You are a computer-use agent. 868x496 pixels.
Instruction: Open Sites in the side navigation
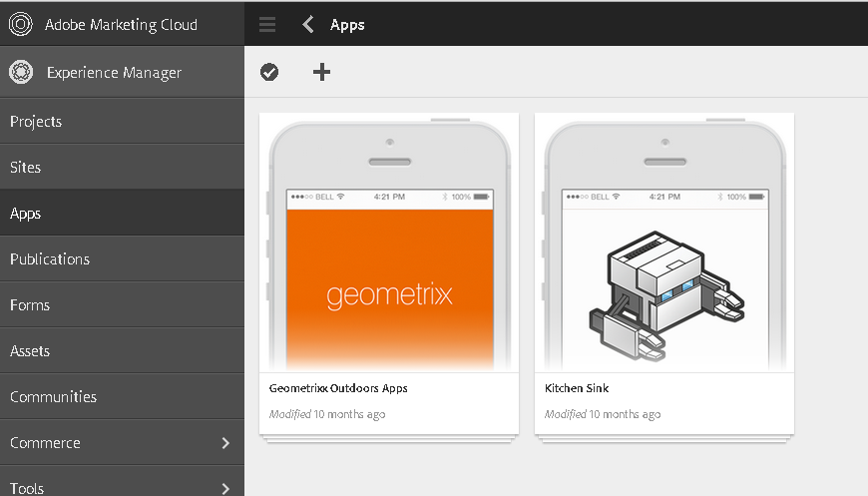122,168
